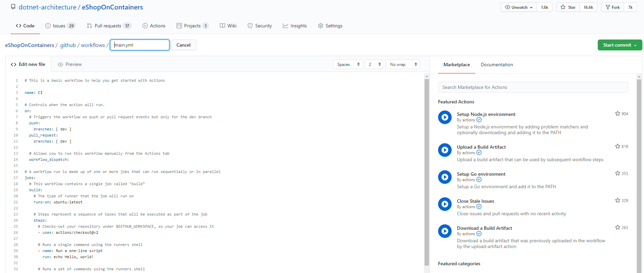Click verified badge under Upload a Build Artifact
This screenshot has height=273, width=644.
click(x=479, y=153)
